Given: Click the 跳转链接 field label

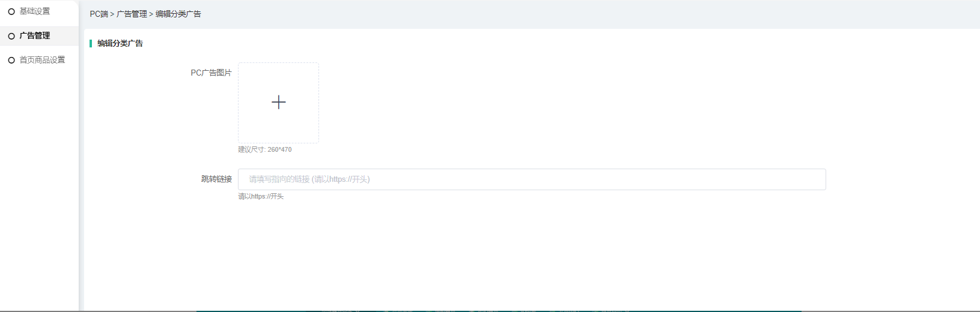Looking at the screenshot, I should tap(216, 179).
